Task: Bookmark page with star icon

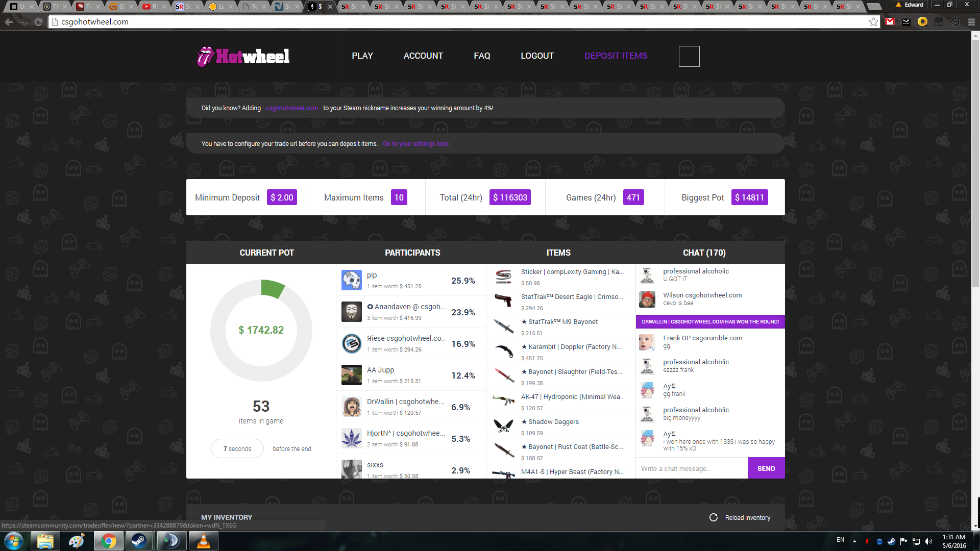Action: pyautogui.click(x=873, y=22)
